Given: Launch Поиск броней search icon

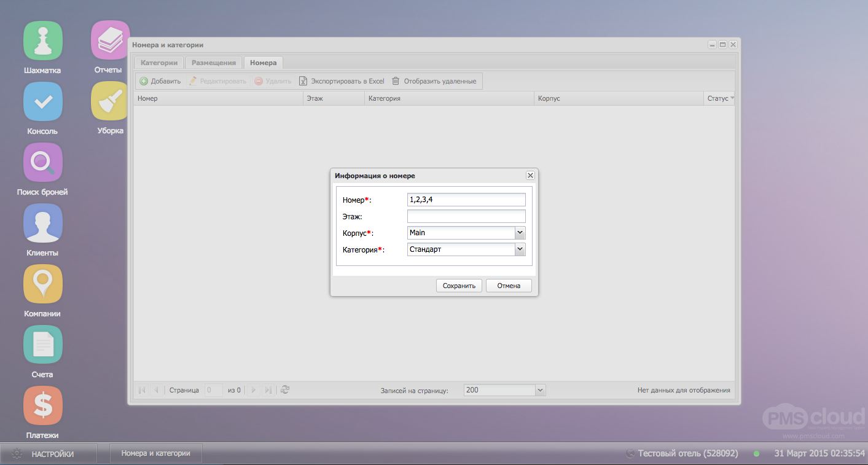Looking at the screenshot, I should [42, 162].
